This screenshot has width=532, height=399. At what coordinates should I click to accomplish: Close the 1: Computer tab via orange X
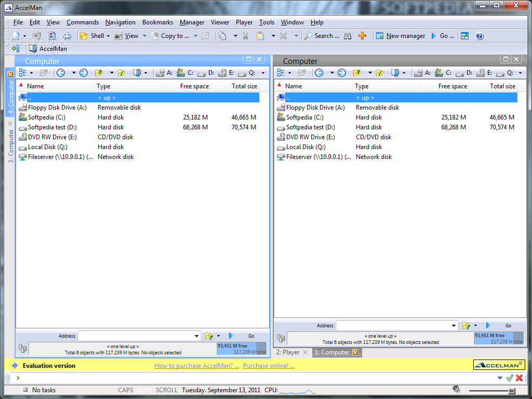pyautogui.click(x=355, y=352)
